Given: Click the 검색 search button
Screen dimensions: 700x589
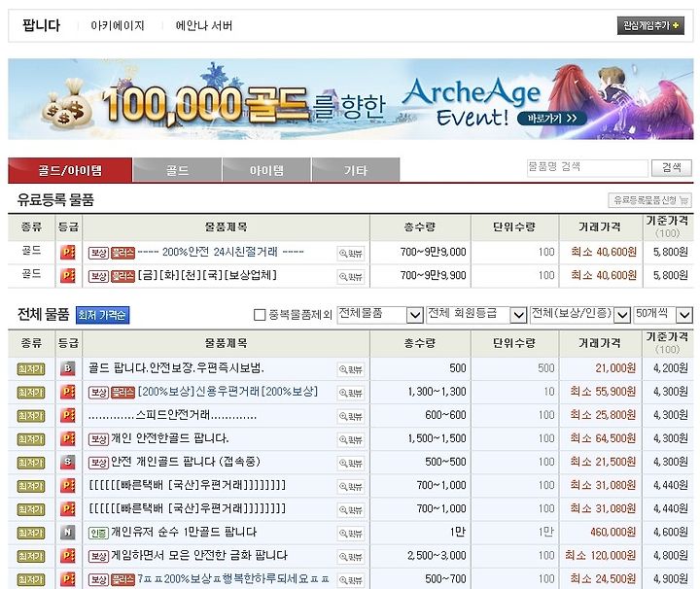Looking at the screenshot, I should pyautogui.click(x=672, y=168).
